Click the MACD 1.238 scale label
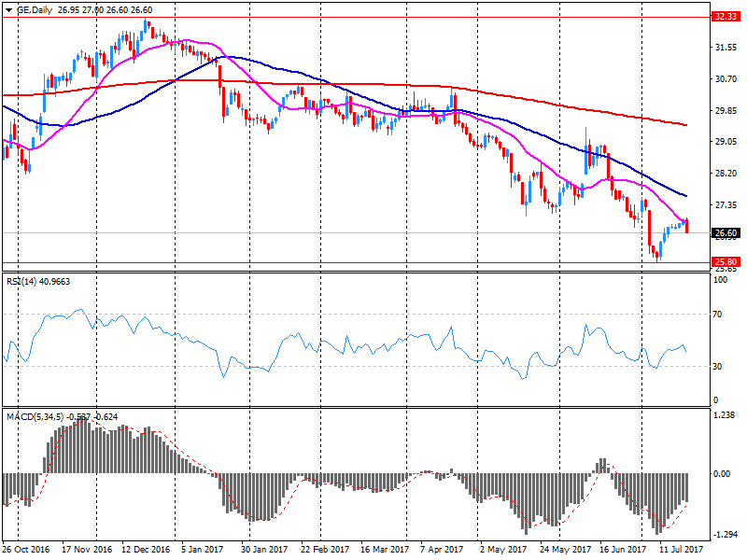The image size is (747, 560). [x=725, y=415]
